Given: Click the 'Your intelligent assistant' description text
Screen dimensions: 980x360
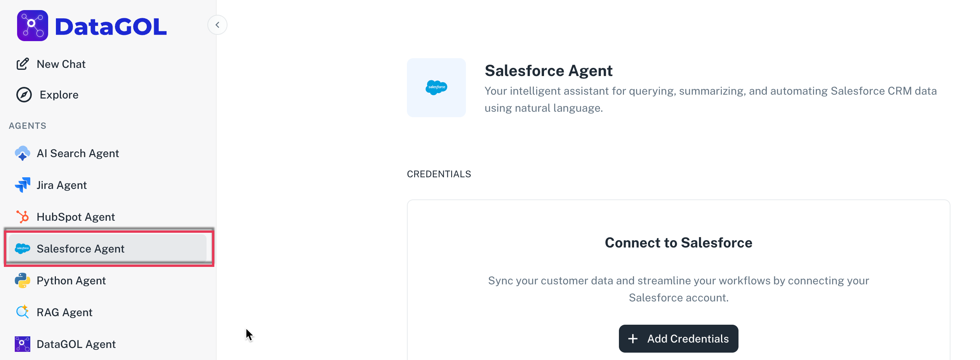Looking at the screenshot, I should 711,99.
